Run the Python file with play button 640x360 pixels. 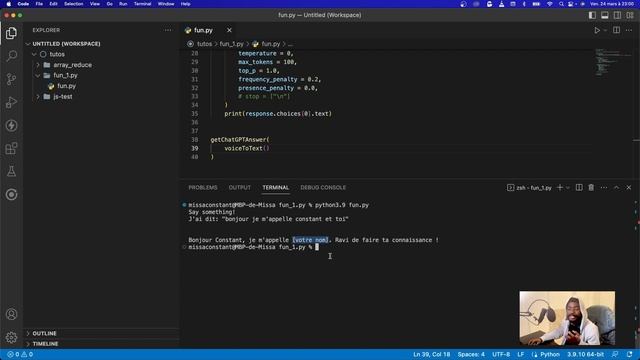[597, 30]
